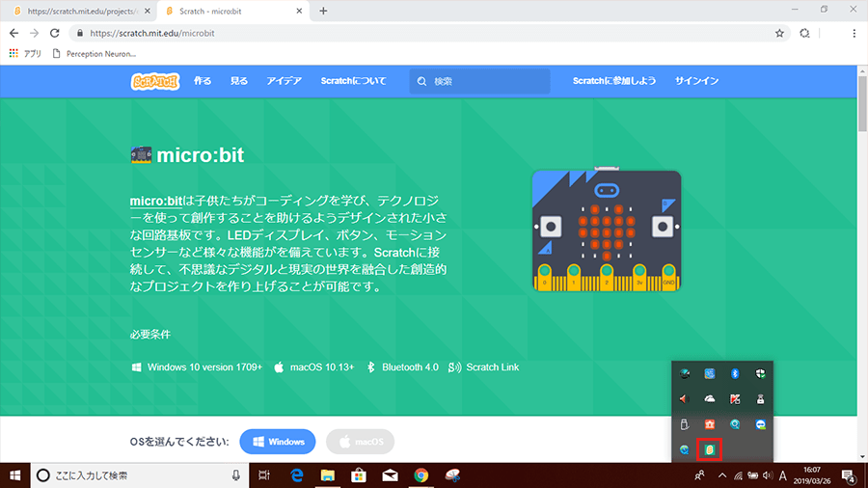Open a new browser tab
Viewport: 868px width, 488px height.
[x=323, y=11]
